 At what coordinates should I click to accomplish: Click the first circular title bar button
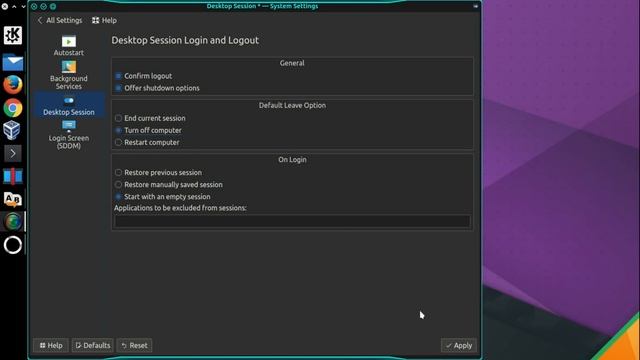tap(34, 7)
